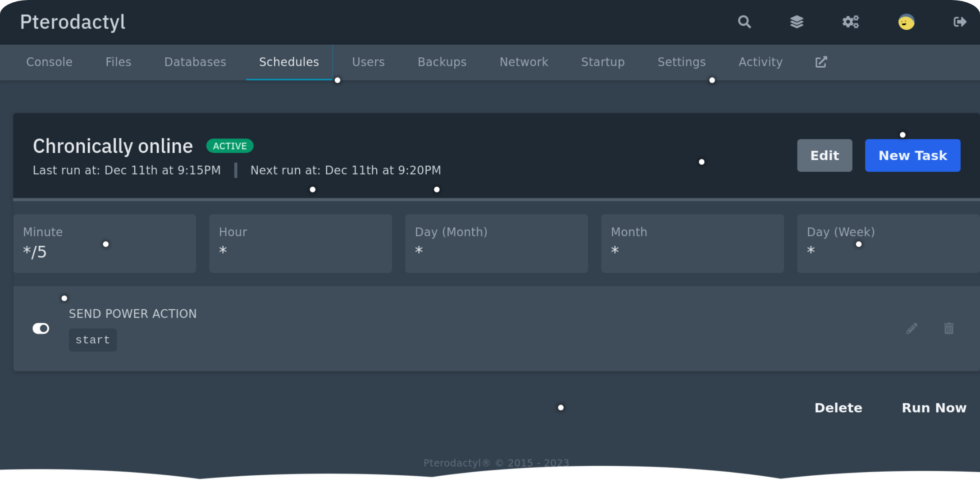The image size is (980, 487).
Task: Open the Databases tab
Action: (x=195, y=62)
